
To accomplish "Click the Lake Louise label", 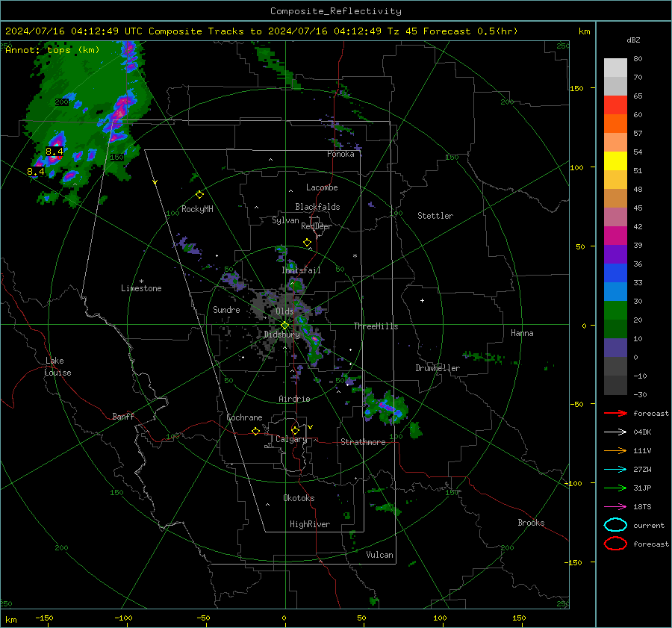I will 57,367.
